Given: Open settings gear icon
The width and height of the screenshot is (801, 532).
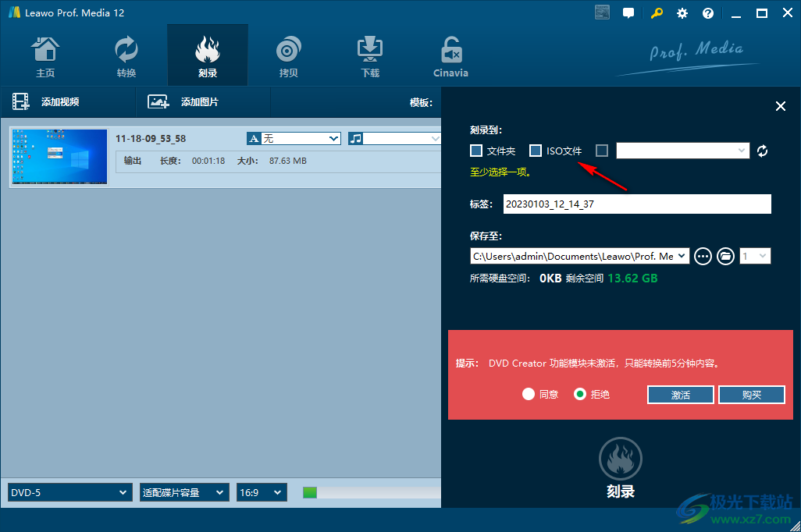Looking at the screenshot, I should pos(682,13).
